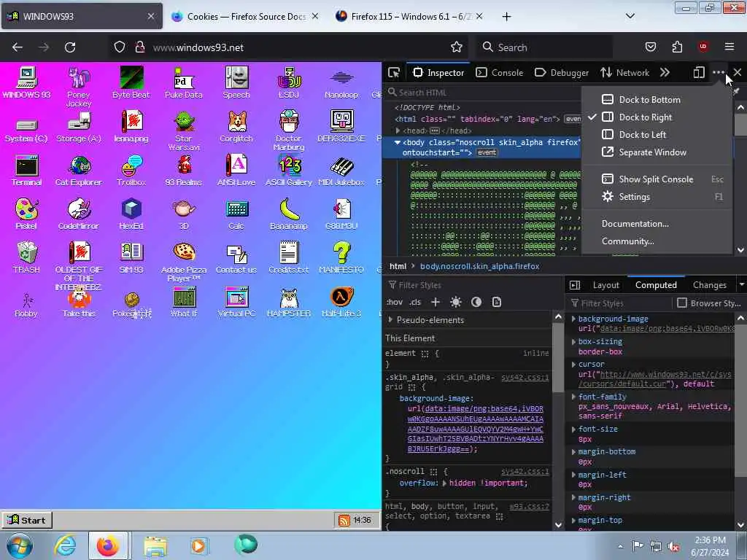Launch Bananamp icon

pyautogui.click(x=289, y=214)
